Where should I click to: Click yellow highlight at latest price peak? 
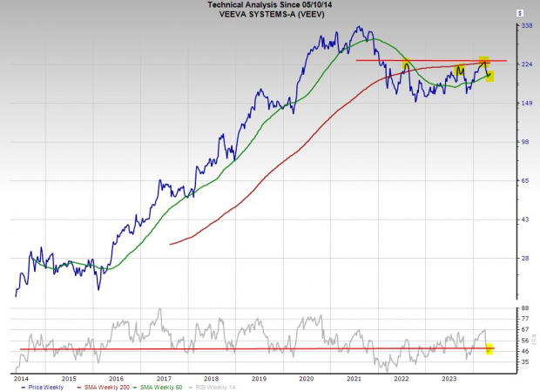[484, 61]
